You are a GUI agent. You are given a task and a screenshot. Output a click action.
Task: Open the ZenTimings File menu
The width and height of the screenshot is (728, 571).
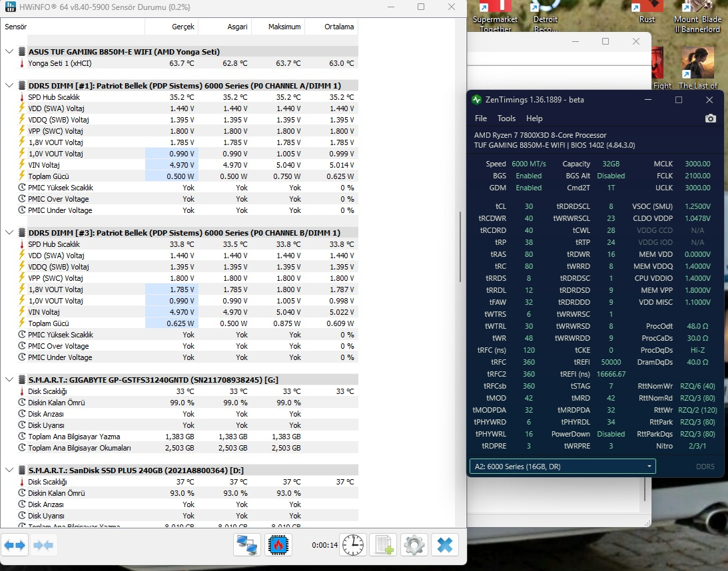tap(480, 118)
